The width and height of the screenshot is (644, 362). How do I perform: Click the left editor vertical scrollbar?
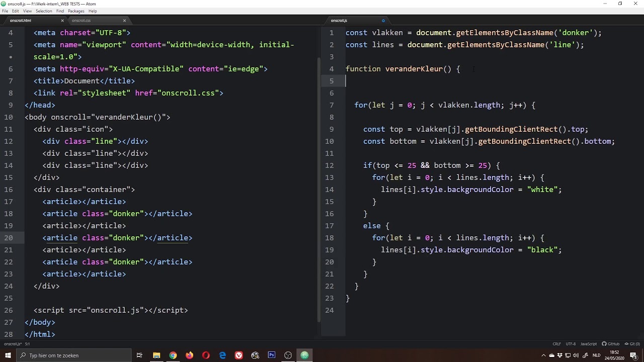(318, 189)
